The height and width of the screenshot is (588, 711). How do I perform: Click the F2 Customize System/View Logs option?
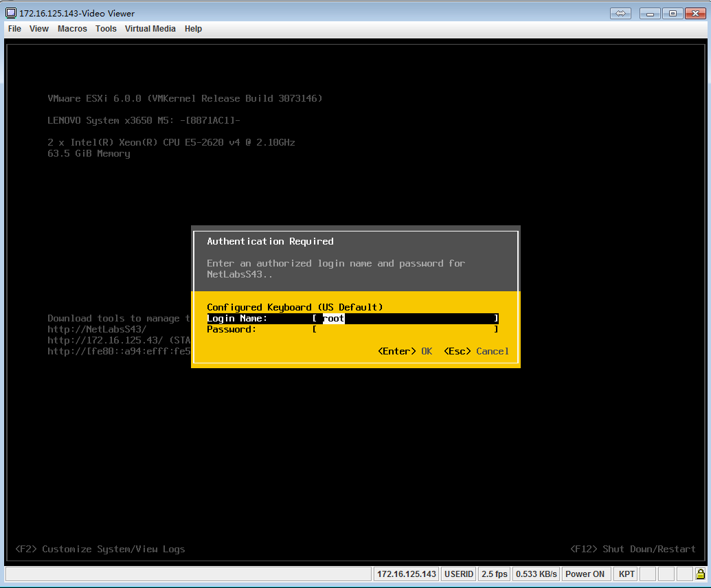coord(100,549)
